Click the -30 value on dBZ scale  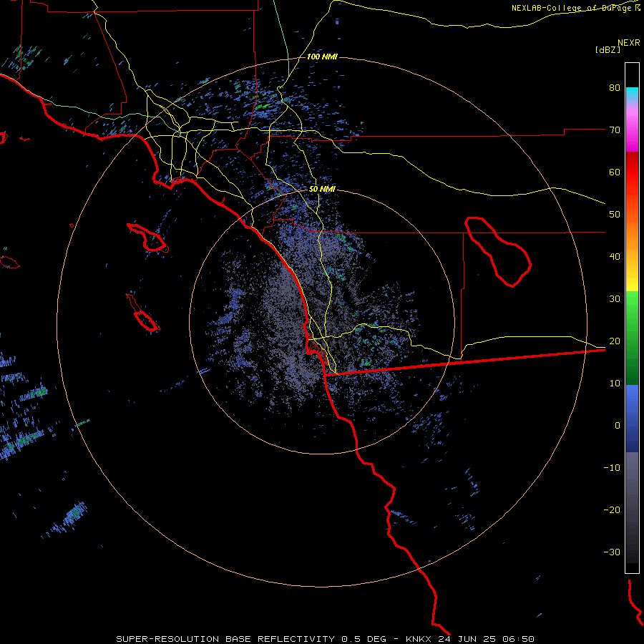(612, 552)
